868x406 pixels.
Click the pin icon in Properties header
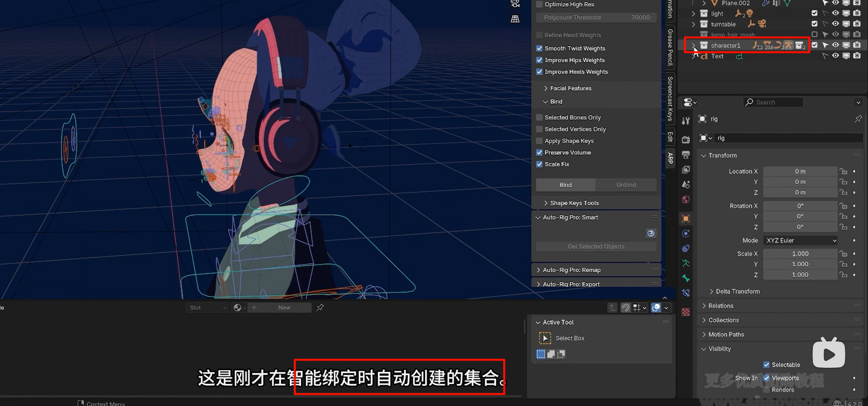858,119
